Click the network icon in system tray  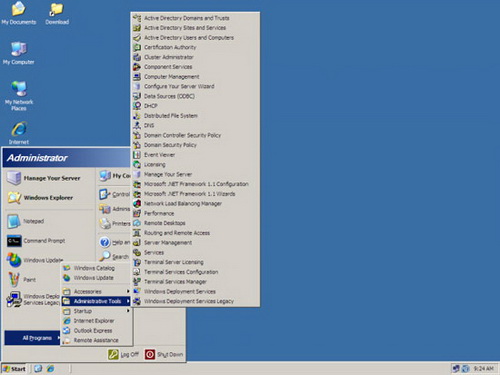click(455, 368)
